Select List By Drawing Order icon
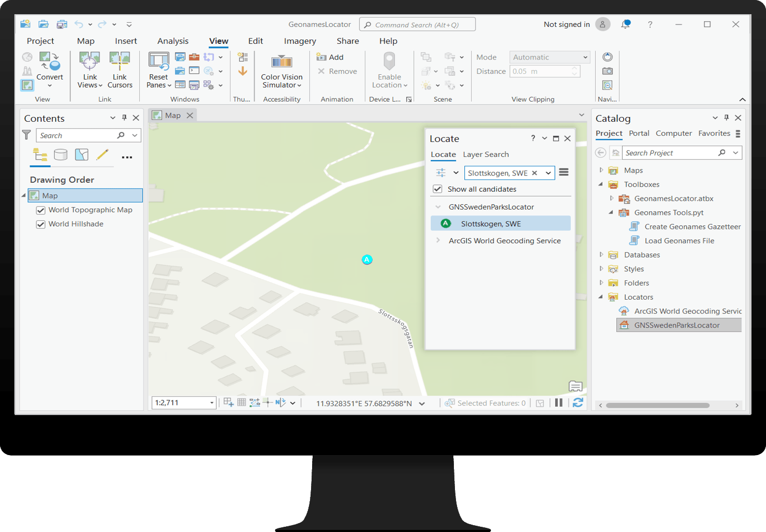766x532 pixels. [x=40, y=154]
